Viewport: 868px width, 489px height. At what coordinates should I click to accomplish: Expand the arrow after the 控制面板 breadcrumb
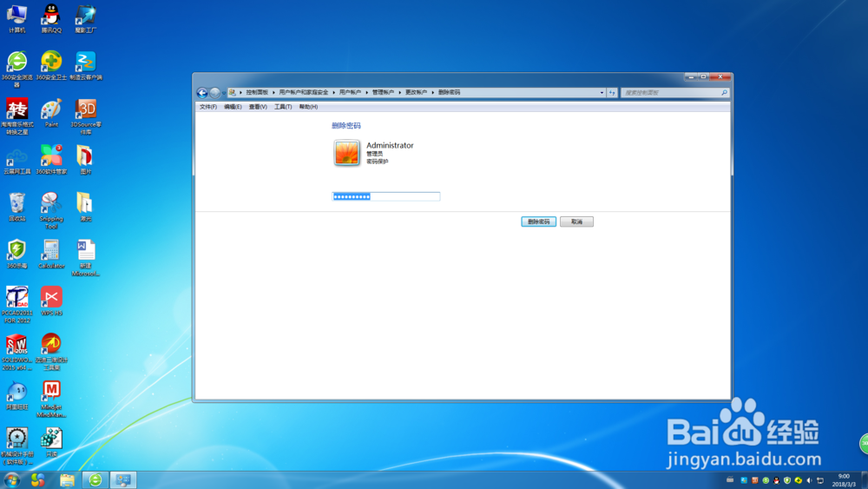pos(273,92)
